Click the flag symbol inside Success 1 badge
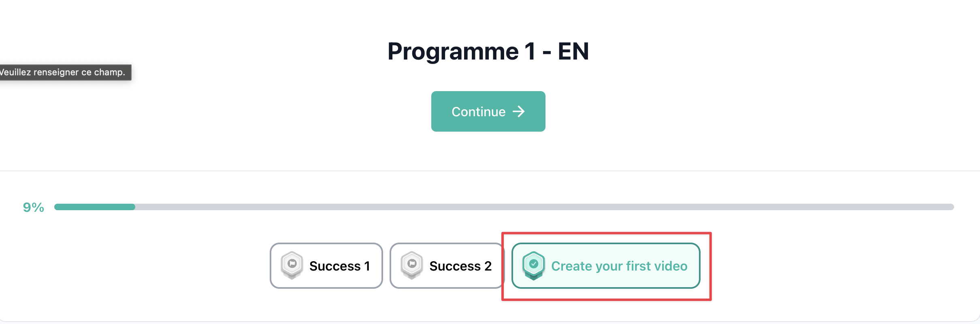Image resolution: width=980 pixels, height=324 pixels. 292,264
